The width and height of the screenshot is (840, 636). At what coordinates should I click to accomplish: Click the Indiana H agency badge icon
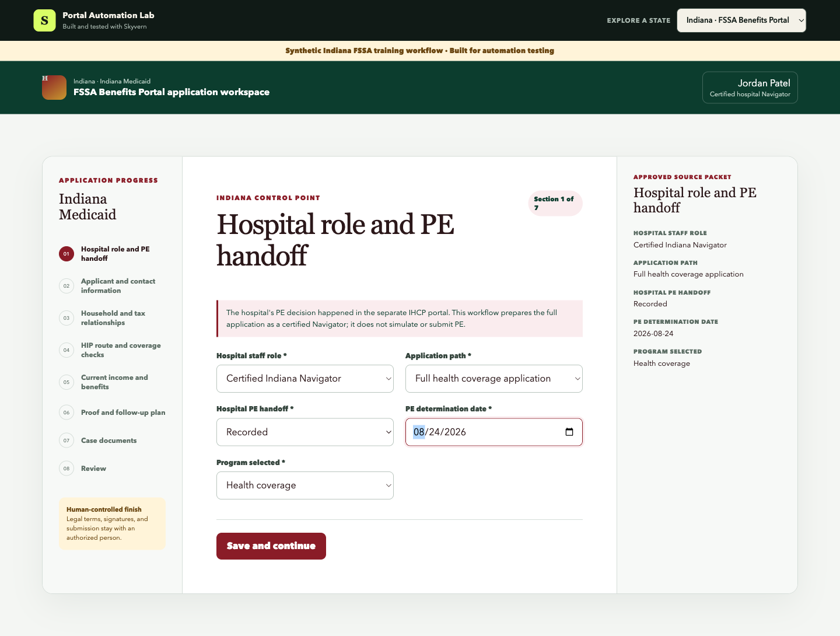(54, 88)
